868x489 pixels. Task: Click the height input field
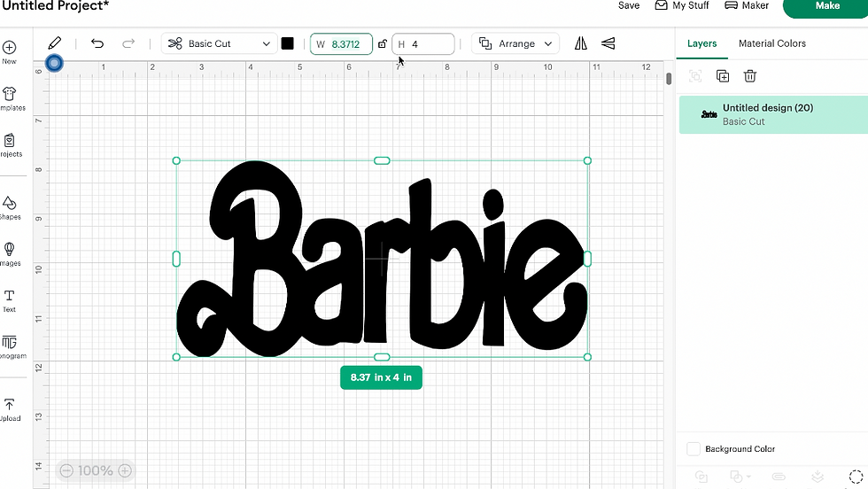pos(423,43)
